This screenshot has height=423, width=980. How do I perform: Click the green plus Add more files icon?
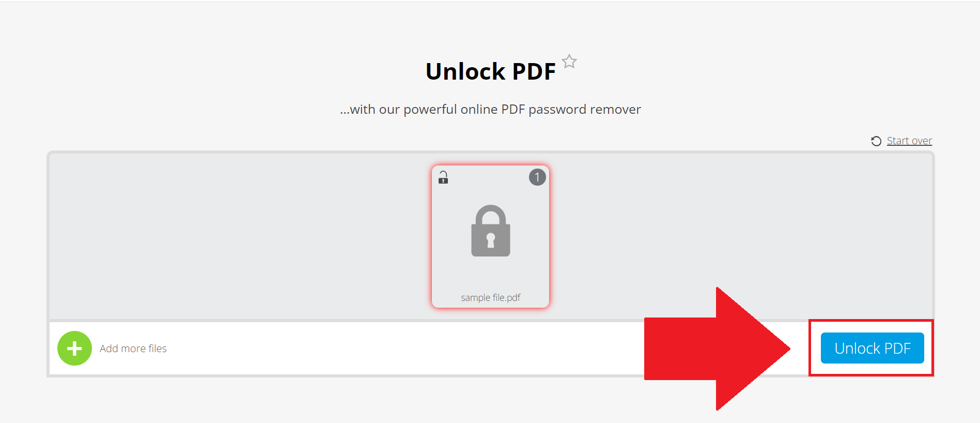(x=74, y=348)
